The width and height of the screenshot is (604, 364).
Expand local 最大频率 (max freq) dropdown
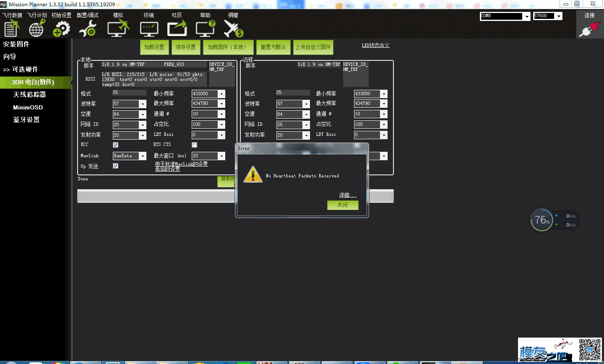[x=221, y=104]
